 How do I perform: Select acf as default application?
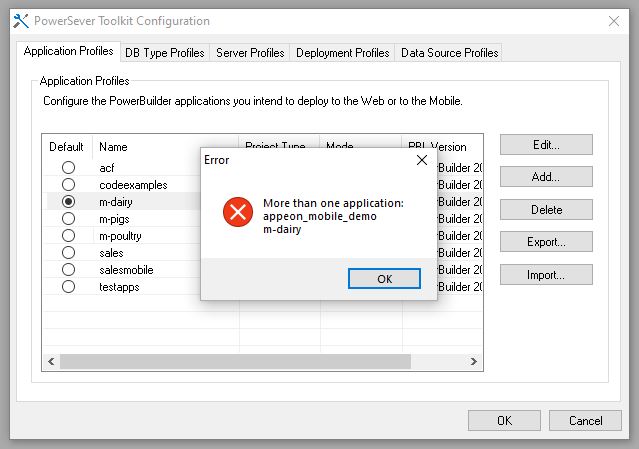pos(68,167)
